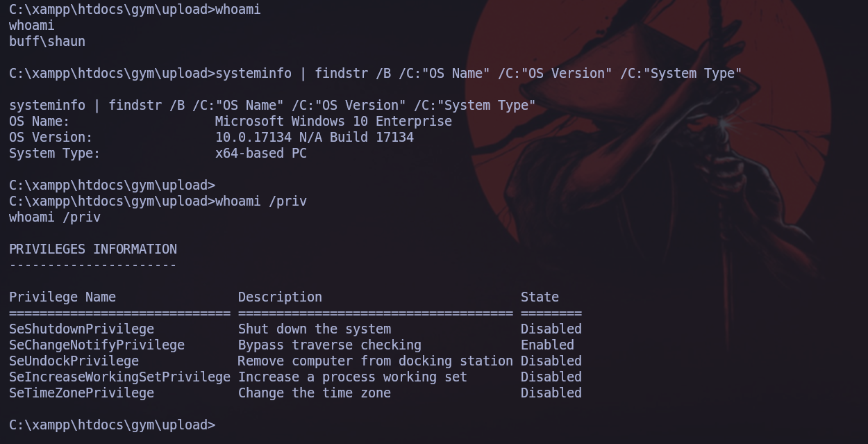Click the State column header

click(540, 297)
